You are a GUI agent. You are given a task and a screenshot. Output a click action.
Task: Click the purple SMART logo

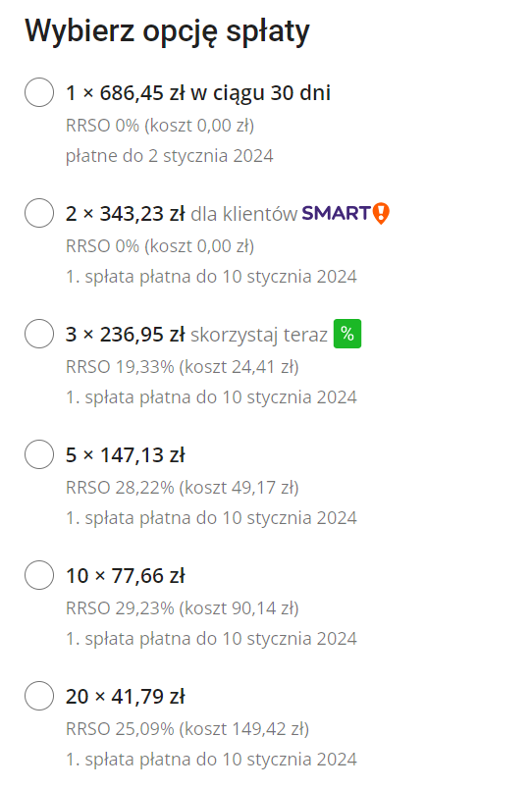(x=336, y=213)
